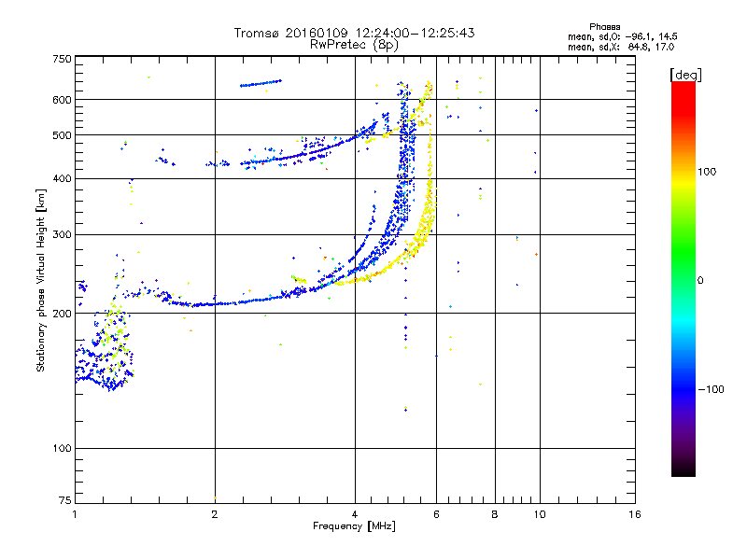This screenshot has width=747, height=560.
Task: Click the plot title 'Tromsø 20160109 12:24:00-12:25:43'
Action: click(x=354, y=33)
